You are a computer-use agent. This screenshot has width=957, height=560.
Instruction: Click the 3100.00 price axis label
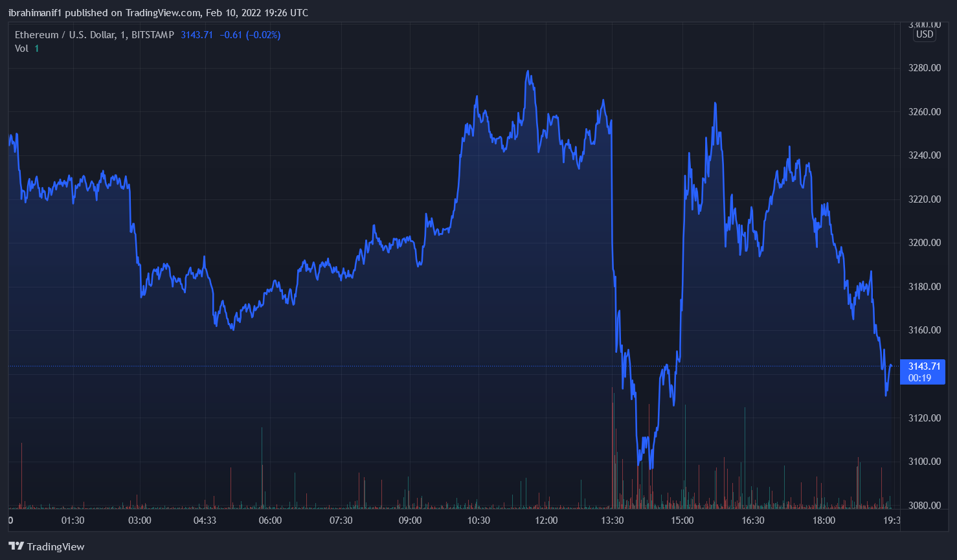pos(925,462)
